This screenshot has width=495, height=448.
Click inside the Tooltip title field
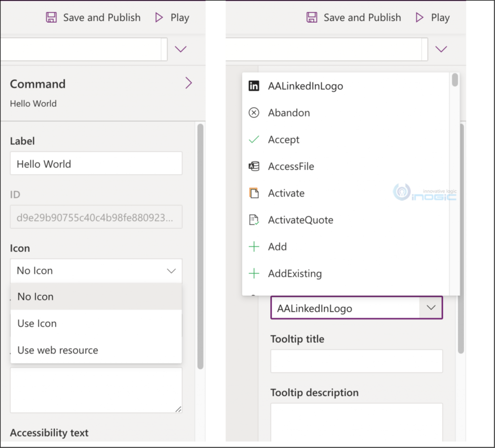point(356,361)
